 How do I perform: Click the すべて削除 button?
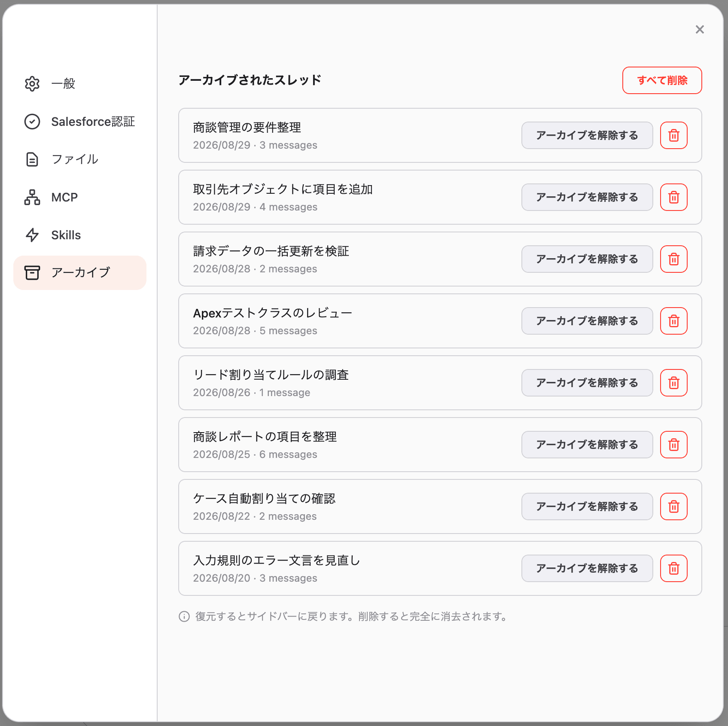point(662,80)
